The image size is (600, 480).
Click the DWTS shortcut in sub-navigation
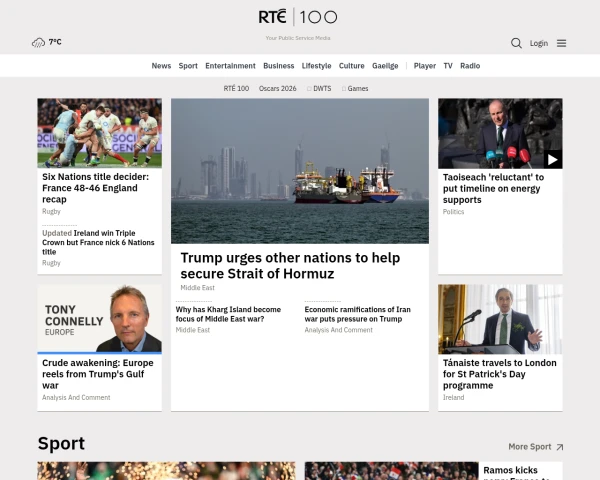point(320,89)
